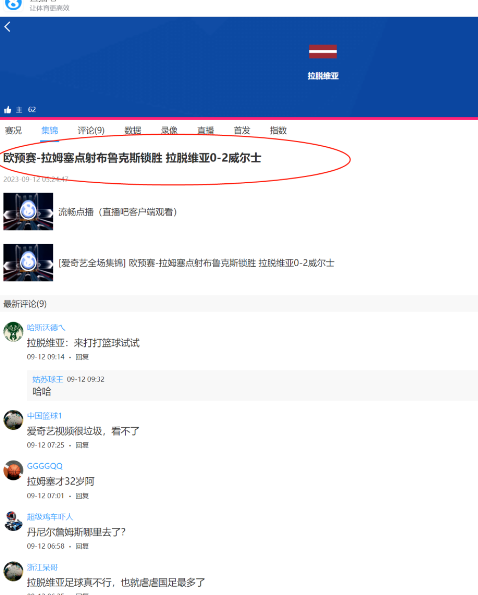Open the 爱奇艺全场集锦 video thumbnail
Screen dimensions: 478x595
pos(28,263)
